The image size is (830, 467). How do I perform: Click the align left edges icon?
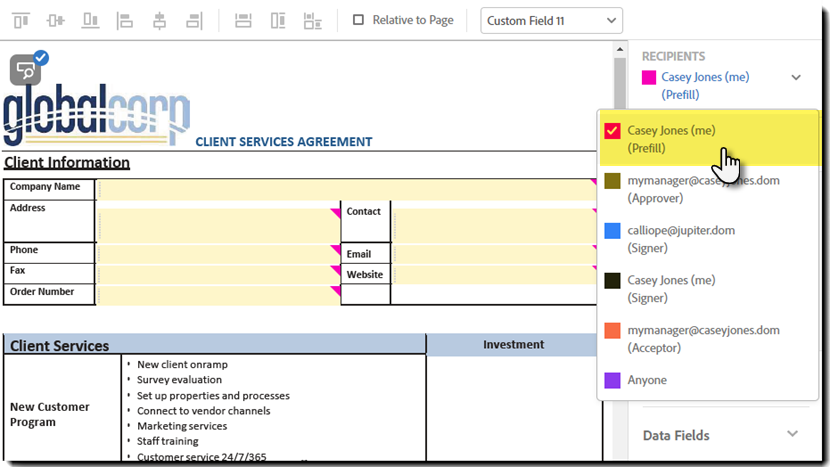pos(125,20)
